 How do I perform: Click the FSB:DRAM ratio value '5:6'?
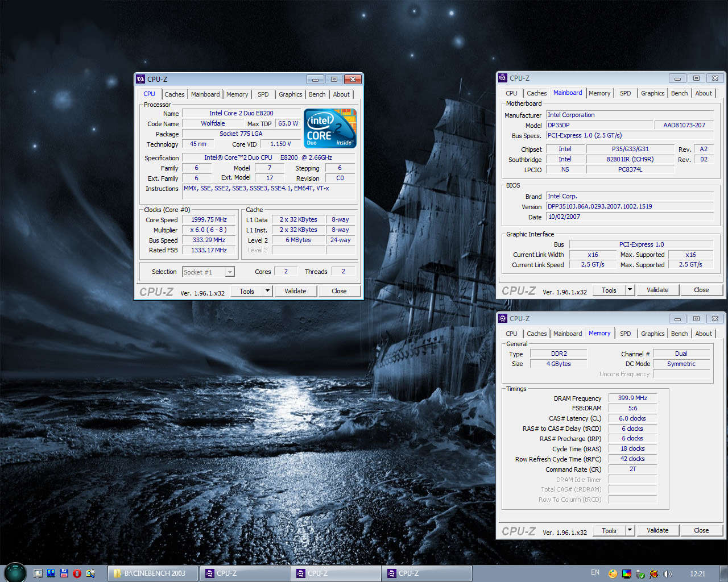tap(632, 409)
